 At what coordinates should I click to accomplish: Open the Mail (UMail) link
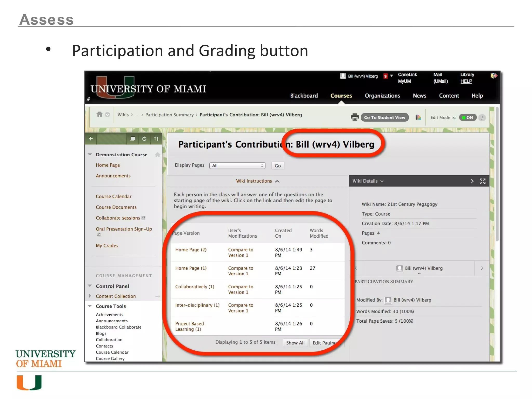tap(441, 78)
